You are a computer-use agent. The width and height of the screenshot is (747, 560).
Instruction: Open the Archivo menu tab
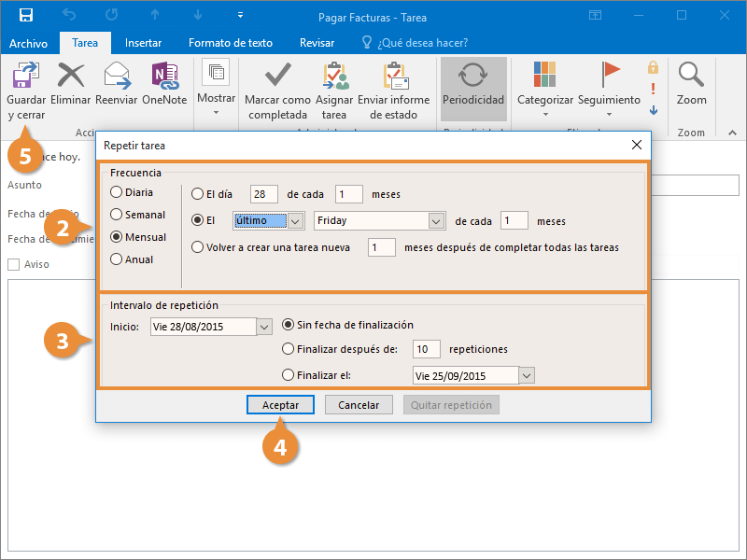[28, 43]
